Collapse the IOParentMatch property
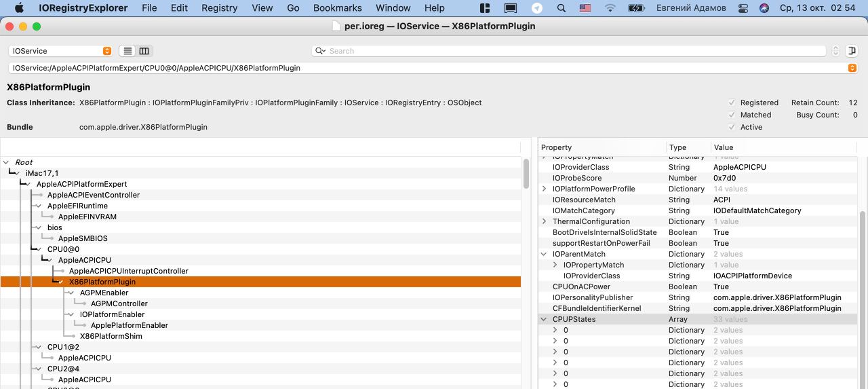Image resolution: width=868 pixels, height=389 pixels. (545, 254)
